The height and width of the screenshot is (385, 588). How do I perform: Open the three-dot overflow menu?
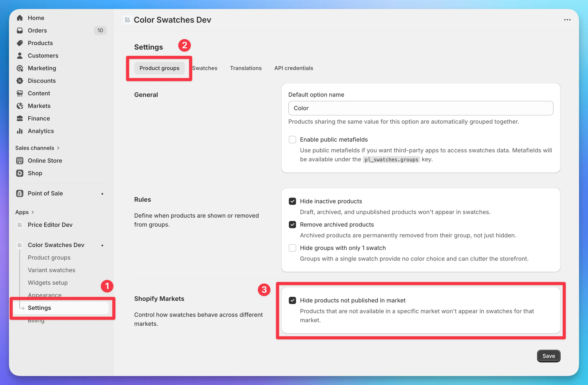pos(567,20)
